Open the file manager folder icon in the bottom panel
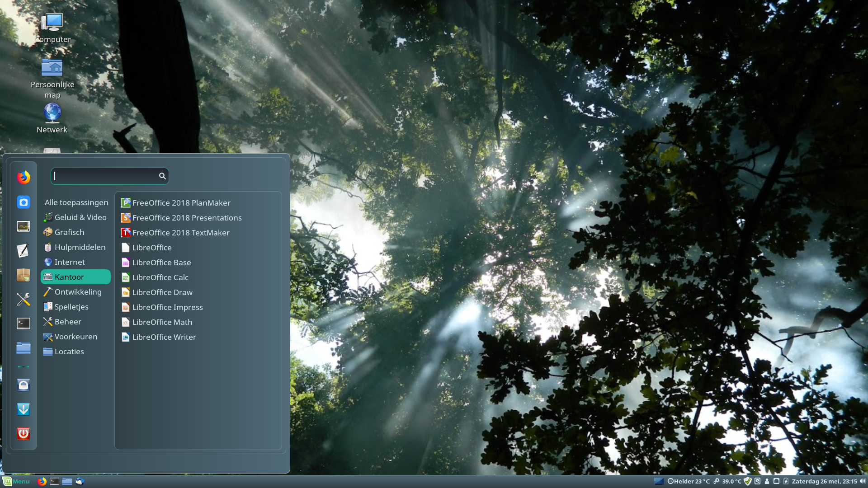 click(x=67, y=481)
